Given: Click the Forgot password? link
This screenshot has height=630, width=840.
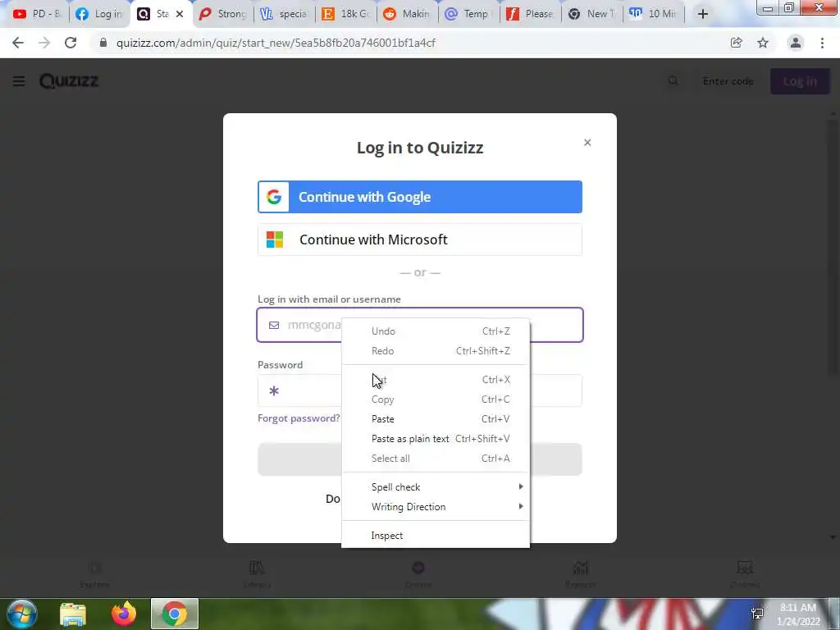Looking at the screenshot, I should 299,418.
